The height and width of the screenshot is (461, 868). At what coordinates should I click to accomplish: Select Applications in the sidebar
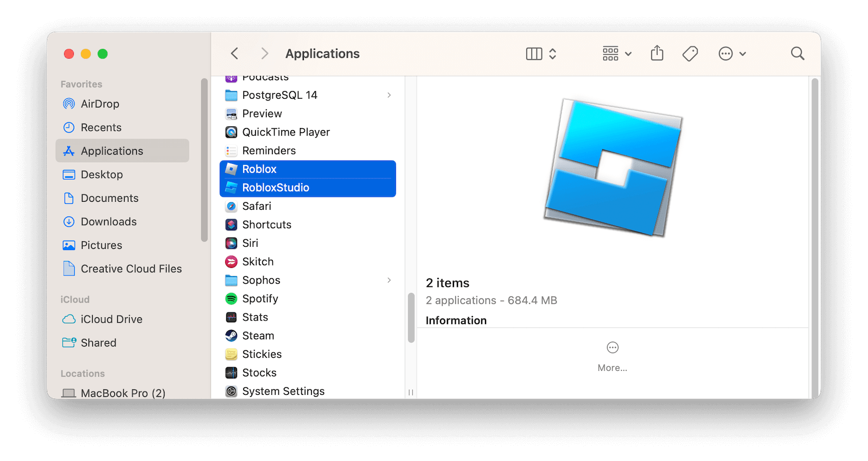coord(122,151)
